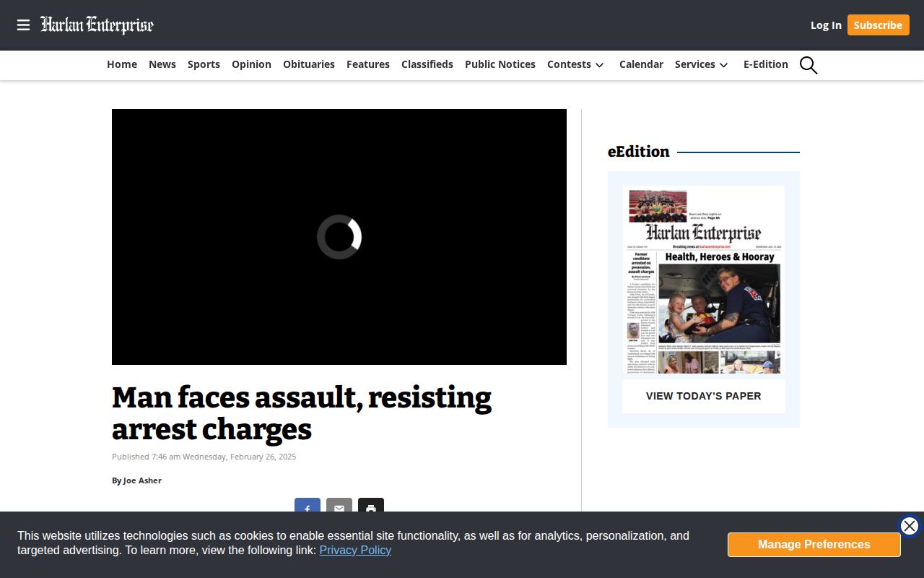Go to Home menu item
This screenshot has height=578, width=924.
[122, 64]
